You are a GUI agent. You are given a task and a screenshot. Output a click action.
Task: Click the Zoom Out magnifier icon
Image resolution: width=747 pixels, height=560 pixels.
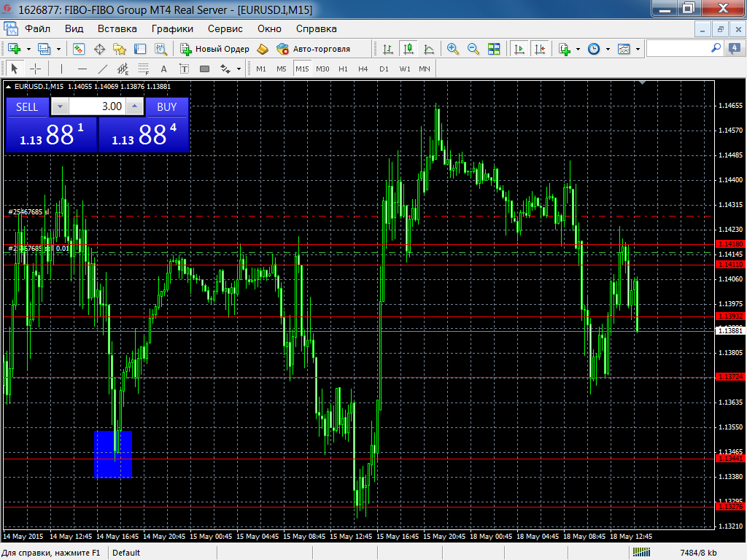[473, 49]
